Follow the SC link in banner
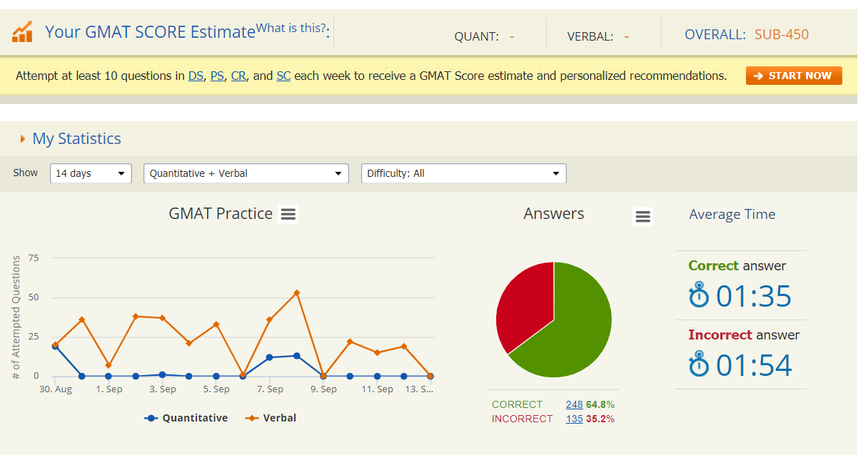Viewport: 868px width, 465px height. [283, 76]
